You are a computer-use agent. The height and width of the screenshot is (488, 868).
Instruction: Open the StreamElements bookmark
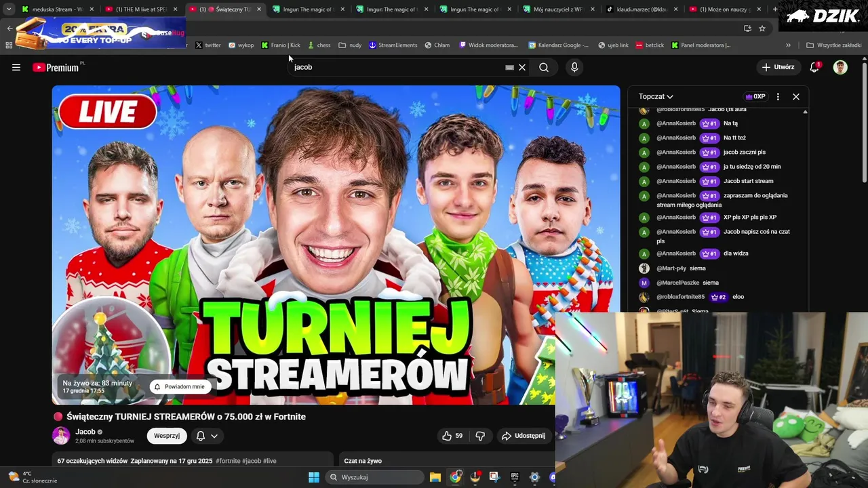coord(393,45)
